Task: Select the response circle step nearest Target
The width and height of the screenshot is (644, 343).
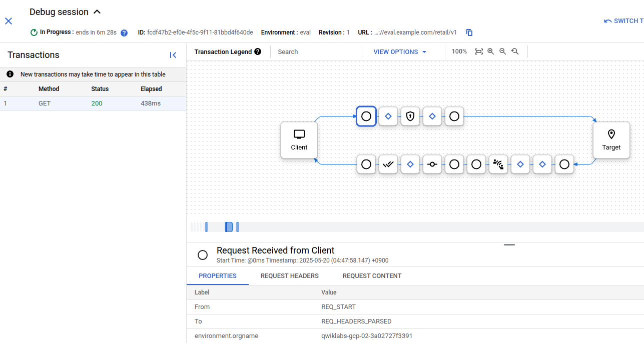Action: [564, 164]
